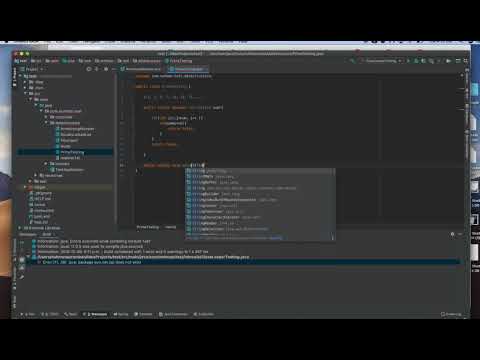480x360 pixels.
Task: Expand the orange target folder
Action: 26,187
